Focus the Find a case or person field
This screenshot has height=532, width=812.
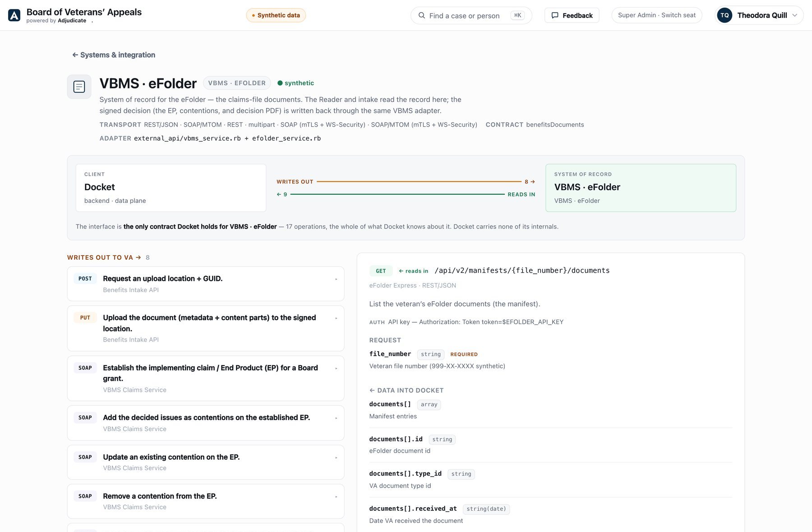coord(471,15)
